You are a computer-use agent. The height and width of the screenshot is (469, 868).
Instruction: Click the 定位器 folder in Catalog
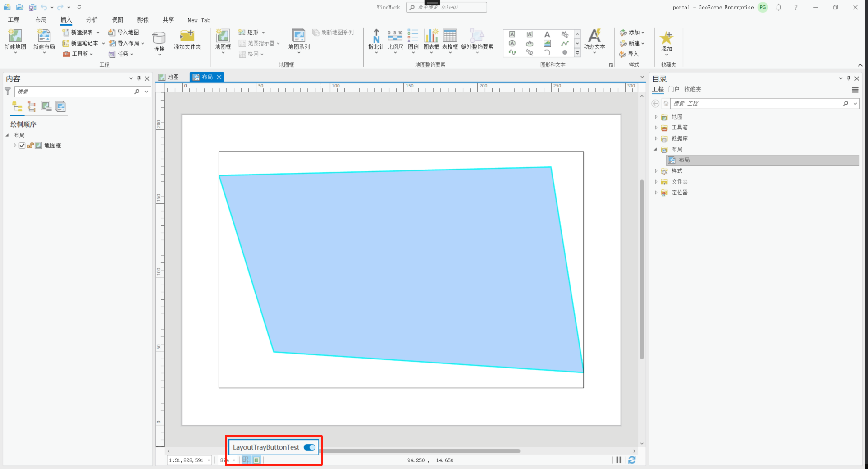tap(679, 193)
